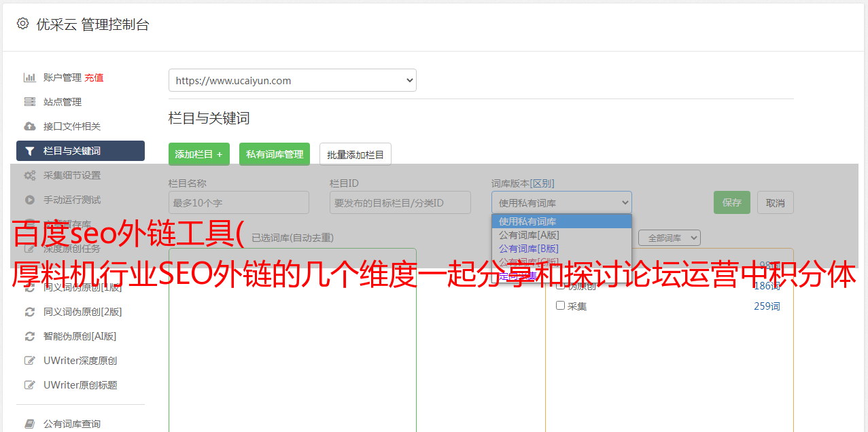The height and width of the screenshot is (432, 868).
Task: Click the [区别] link beside 词库版本
Action: (542, 183)
